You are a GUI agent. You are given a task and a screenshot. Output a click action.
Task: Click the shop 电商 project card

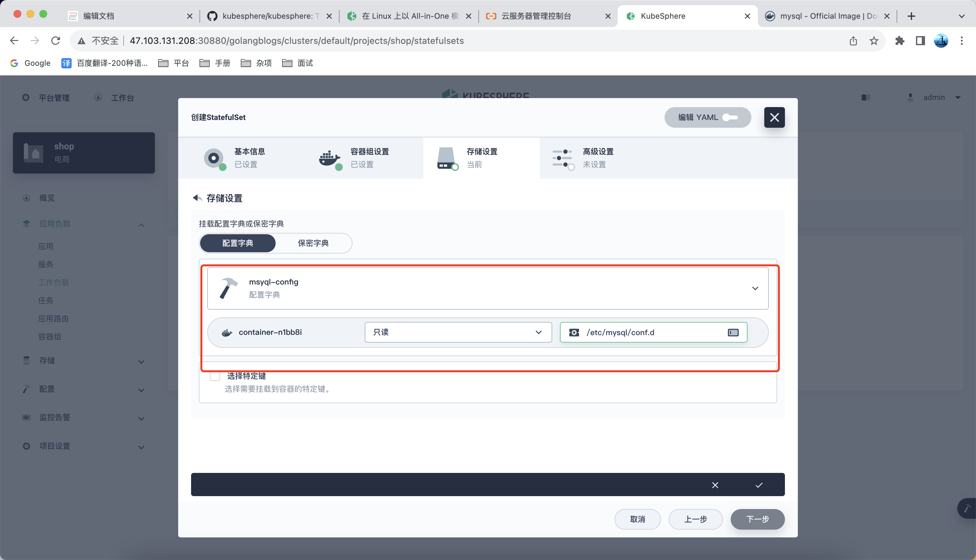84,153
